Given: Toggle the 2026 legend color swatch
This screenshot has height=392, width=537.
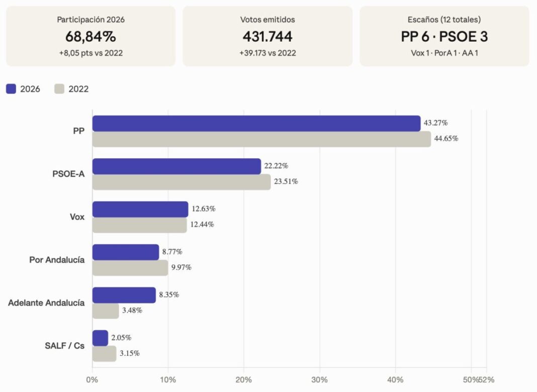Looking at the screenshot, I should pyautogui.click(x=11, y=89).
